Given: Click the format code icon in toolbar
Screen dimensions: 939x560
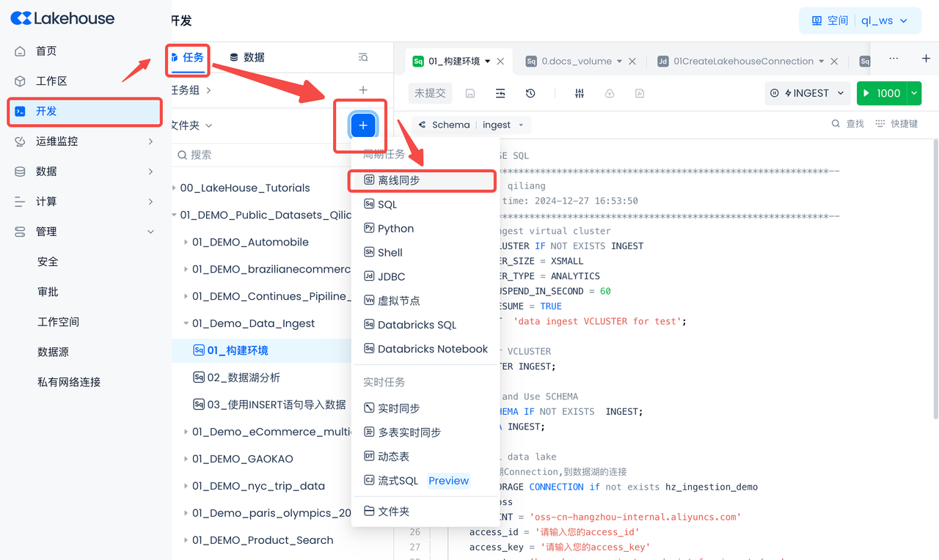Looking at the screenshot, I should pos(500,93).
